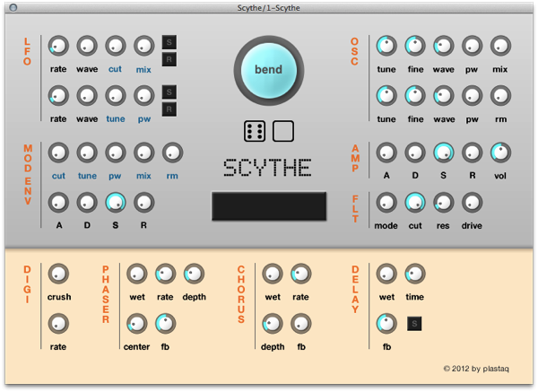The height and width of the screenshot is (392, 538).
Task: Click the FLT cut knob
Action: [x=415, y=203]
